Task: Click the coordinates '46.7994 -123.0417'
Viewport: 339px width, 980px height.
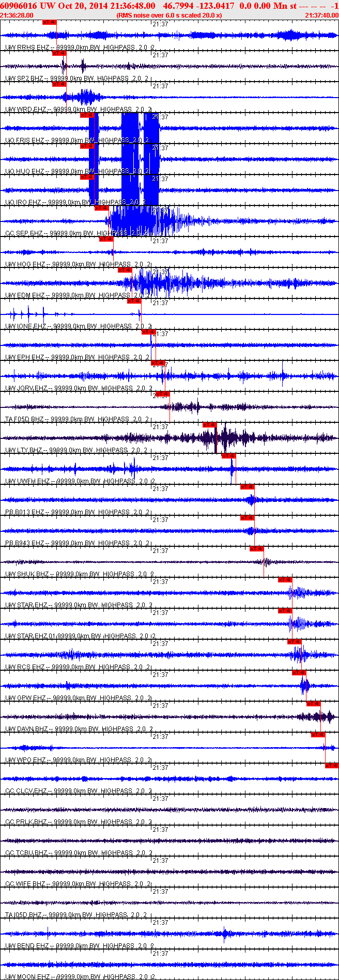Action: pos(198,6)
